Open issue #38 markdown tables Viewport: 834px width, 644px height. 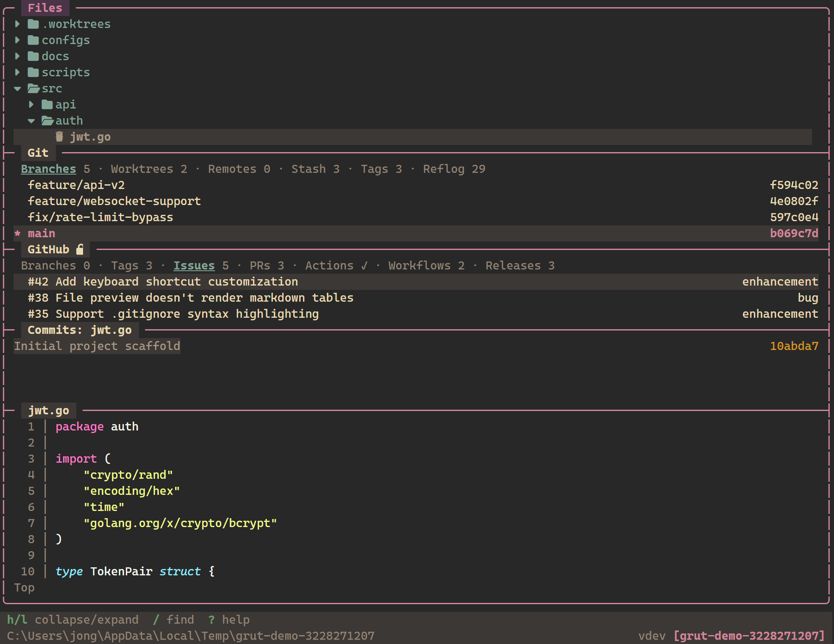pyautogui.click(x=416, y=298)
